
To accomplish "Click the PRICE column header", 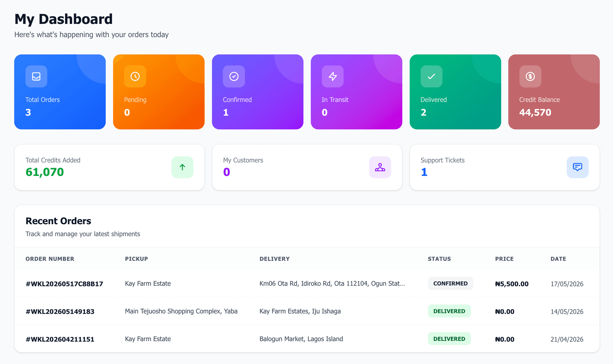I will point(504,259).
